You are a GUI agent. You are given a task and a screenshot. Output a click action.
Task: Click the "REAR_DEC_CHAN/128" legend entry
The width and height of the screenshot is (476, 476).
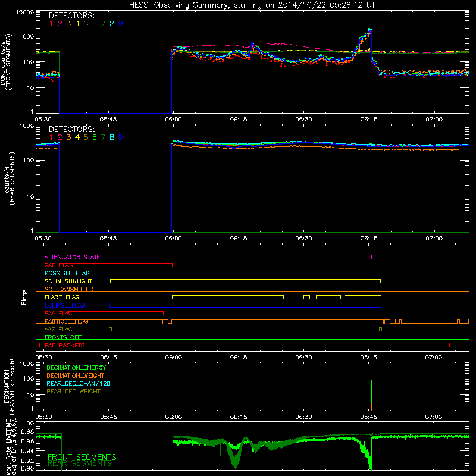point(79,383)
